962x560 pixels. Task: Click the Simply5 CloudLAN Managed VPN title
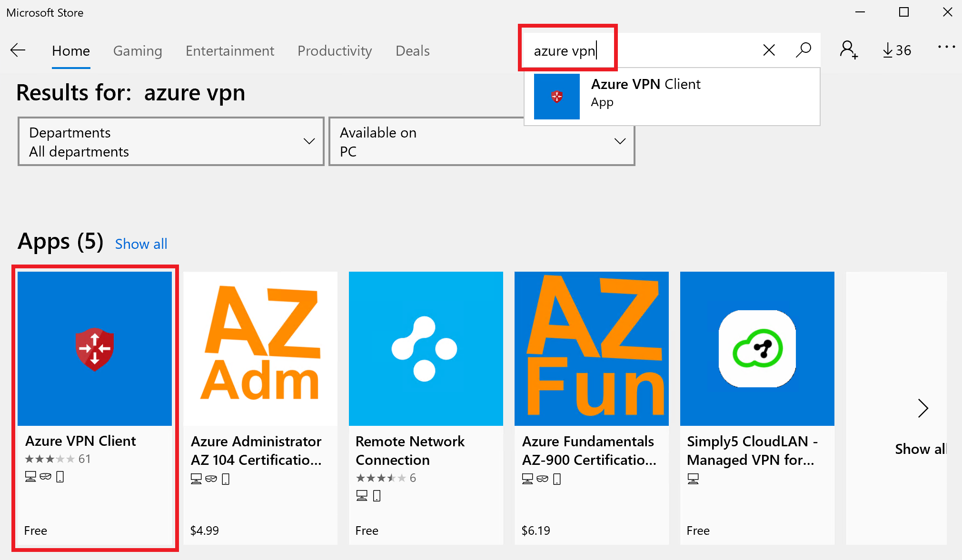point(752,451)
